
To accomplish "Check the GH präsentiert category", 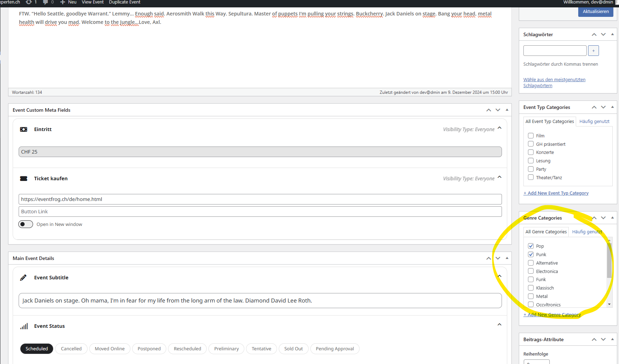I will 531,144.
